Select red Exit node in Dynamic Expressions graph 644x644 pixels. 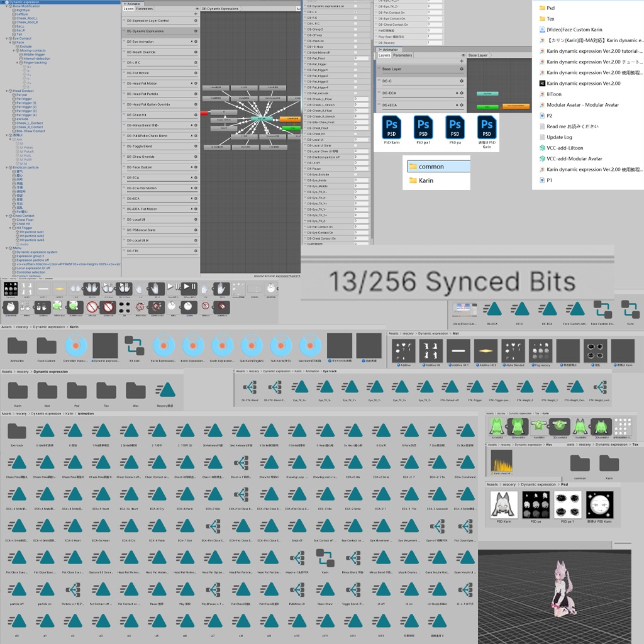pyautogui.click(x=204, y=113)
